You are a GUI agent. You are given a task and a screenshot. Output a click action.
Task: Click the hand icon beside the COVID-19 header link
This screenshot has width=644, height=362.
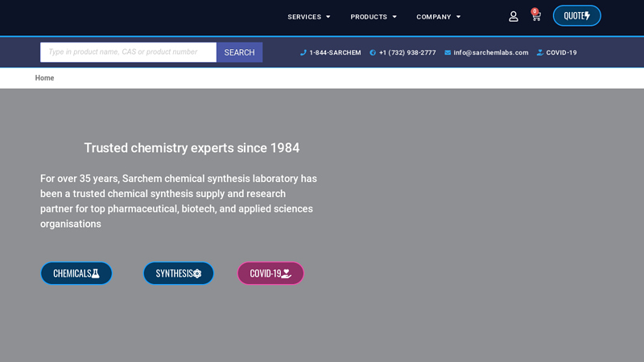(540, 52)
